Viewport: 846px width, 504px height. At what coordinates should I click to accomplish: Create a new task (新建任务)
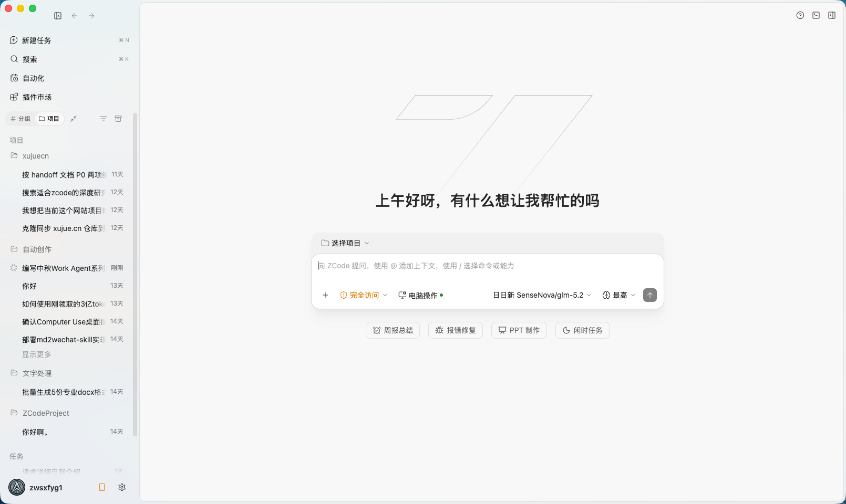click(69, 40)
